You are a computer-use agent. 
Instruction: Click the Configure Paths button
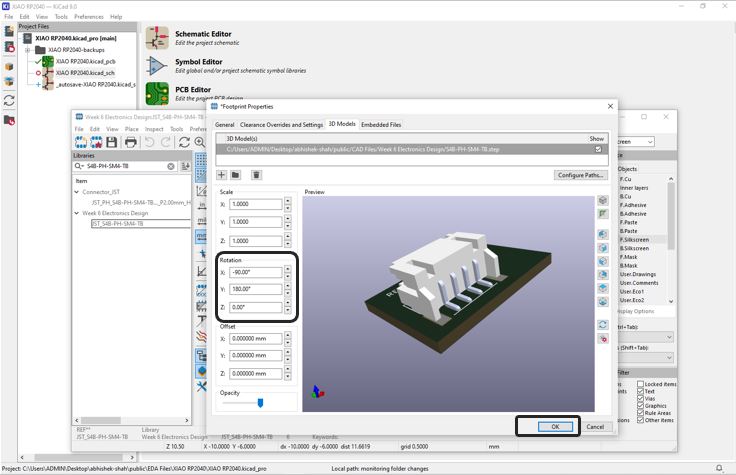pos(581,175)
